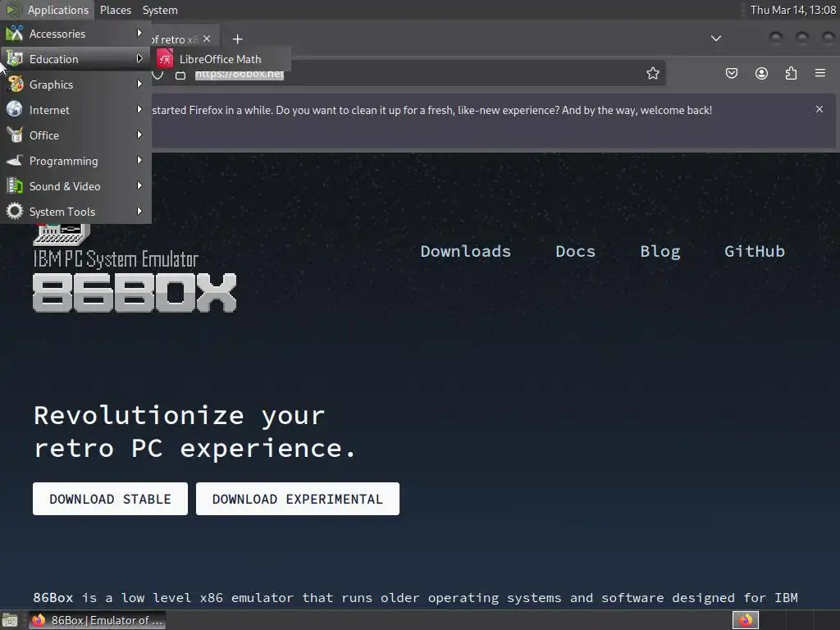Open the Applications menu in the top panel
This screenshot has height=630, width=840.
coord(48,10)
